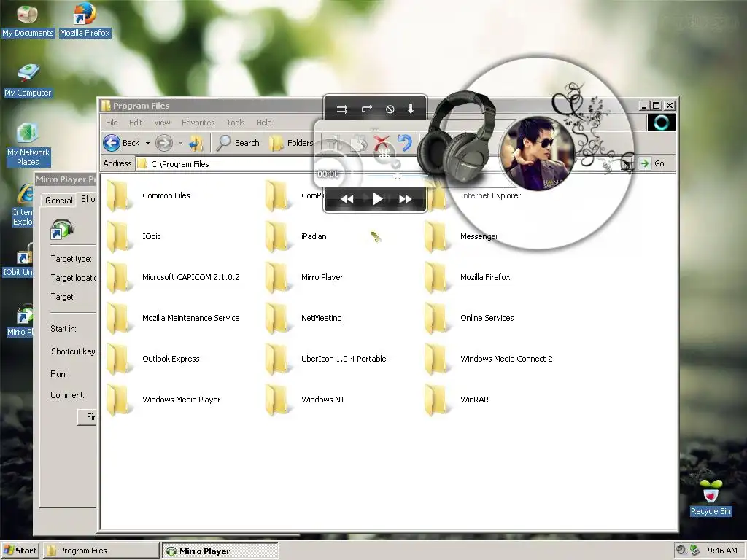
Task: Select the Windows Media Player folder
Action: coord(164,400)
